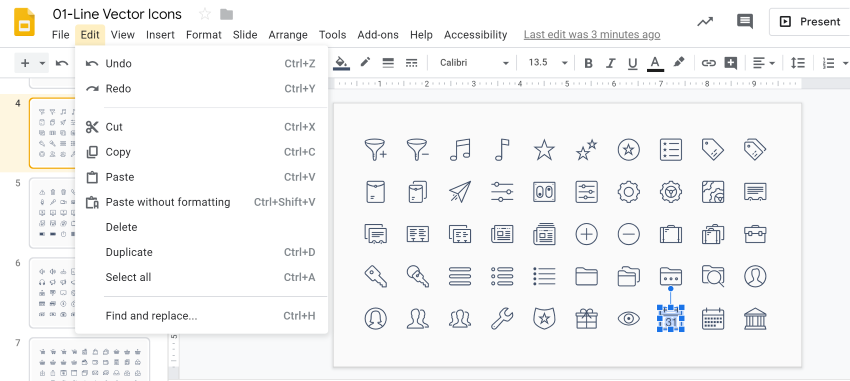This screenshot has width=850, height=381.
Task: Choose Paste from Edit menu
Action: pyautogui.click(x=201, y=177)
